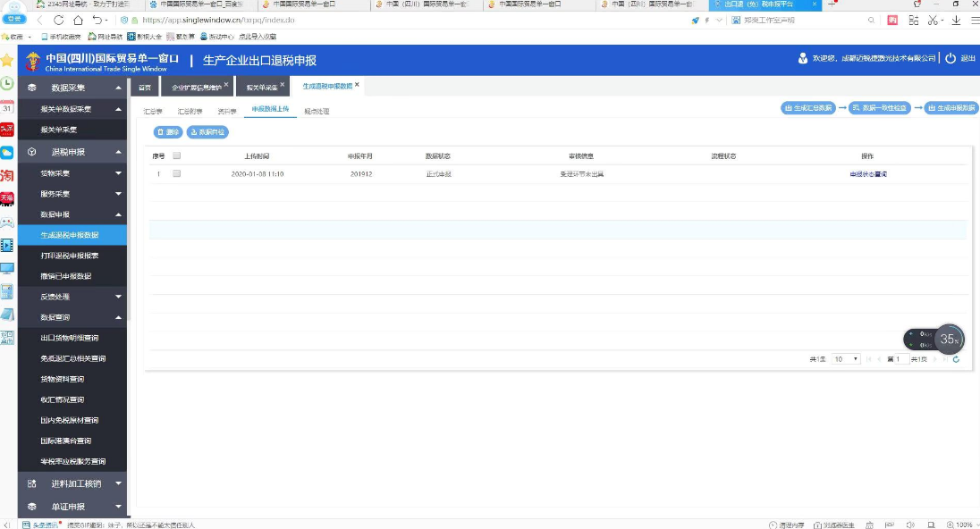Expand the 货物采集 submenu
This screenshot has height=529, width=980.
coord(118,173)
